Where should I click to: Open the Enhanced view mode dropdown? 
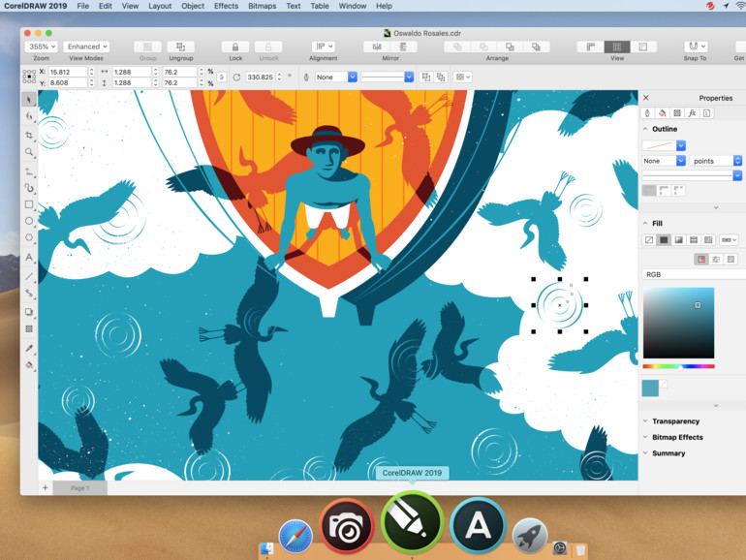[x=86, y=47]
